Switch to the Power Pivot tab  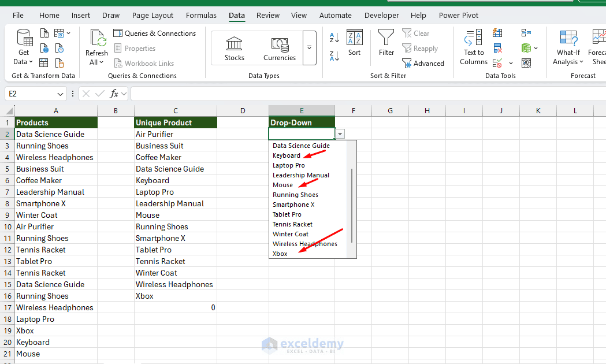pos(458,16)
